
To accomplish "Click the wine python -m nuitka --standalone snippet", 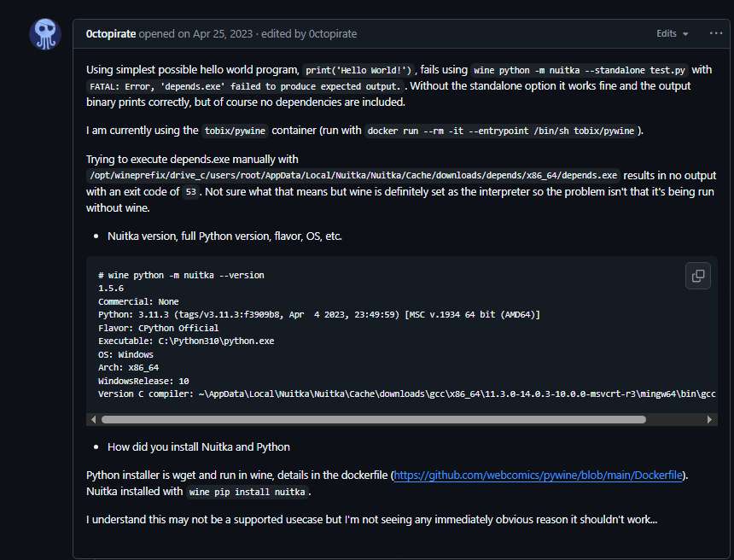I will 580,70.
